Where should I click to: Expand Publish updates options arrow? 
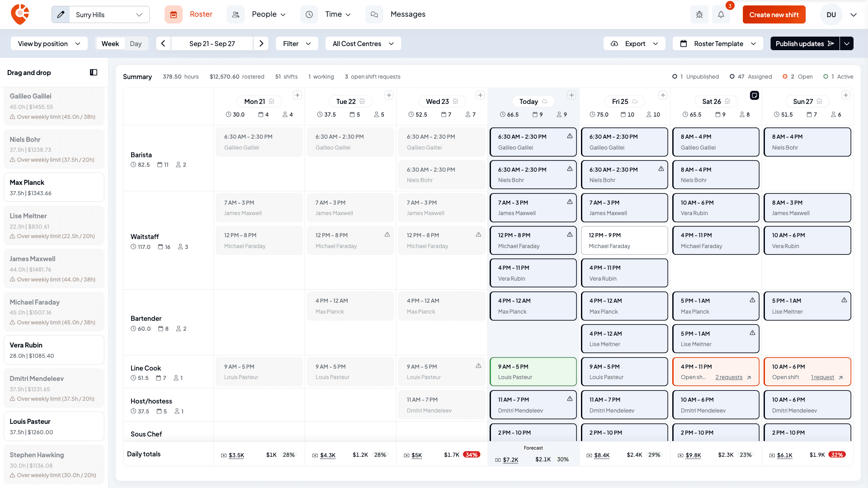(x=847, y=43)
